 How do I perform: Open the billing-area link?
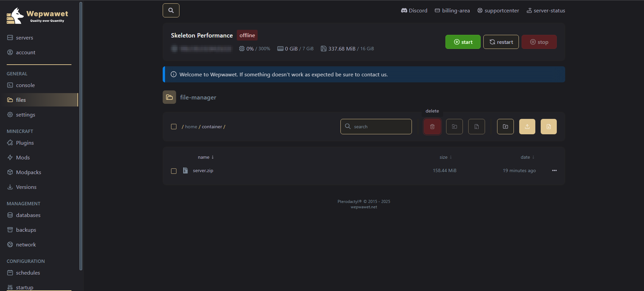pyautogui.click(x=452, y=11)
